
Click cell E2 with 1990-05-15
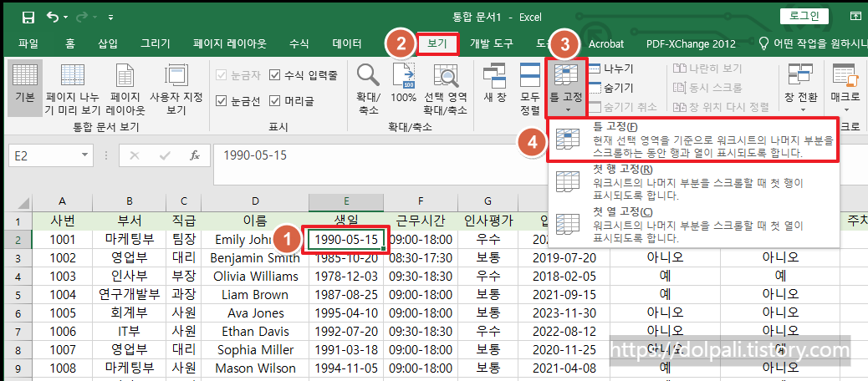point(346,240)
